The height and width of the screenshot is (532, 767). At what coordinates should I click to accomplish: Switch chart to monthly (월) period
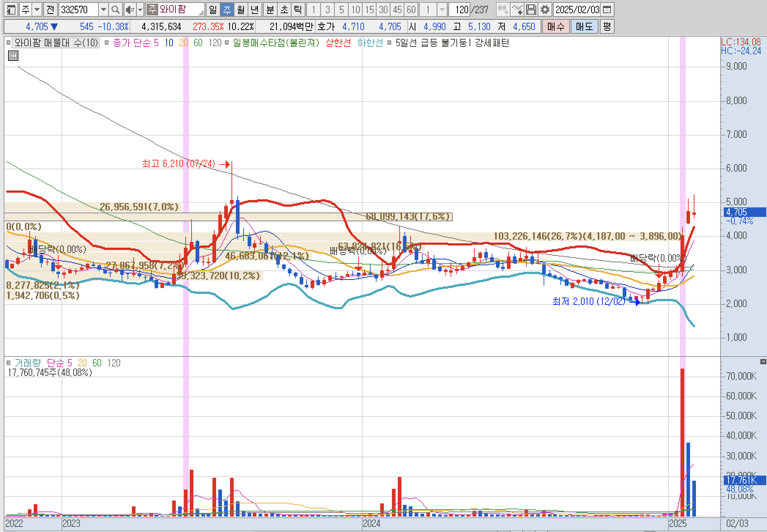click(x=241, y=10)
